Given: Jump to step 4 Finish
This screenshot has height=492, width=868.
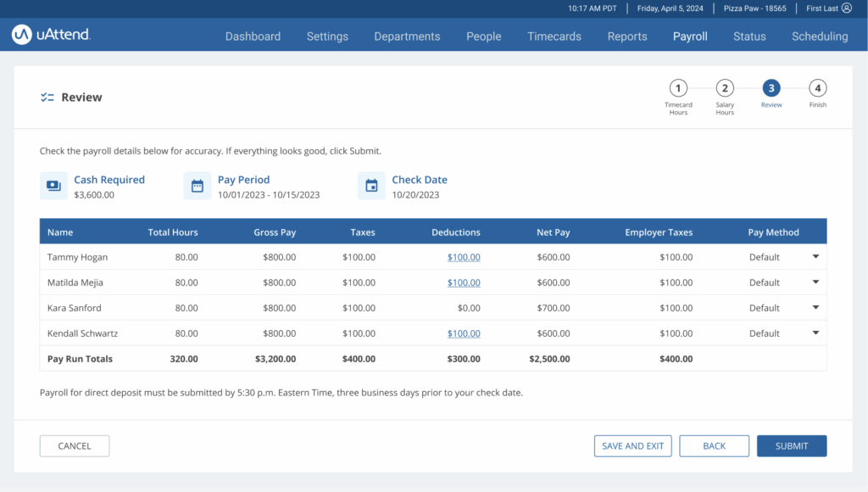Looking at the screenshot, I should 817,88.
